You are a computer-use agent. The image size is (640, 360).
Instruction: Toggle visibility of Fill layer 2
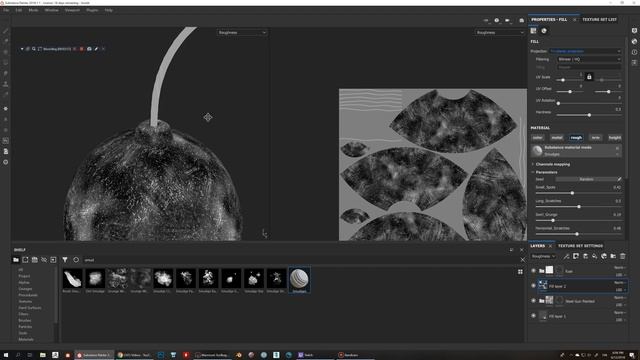click(533, 286)
